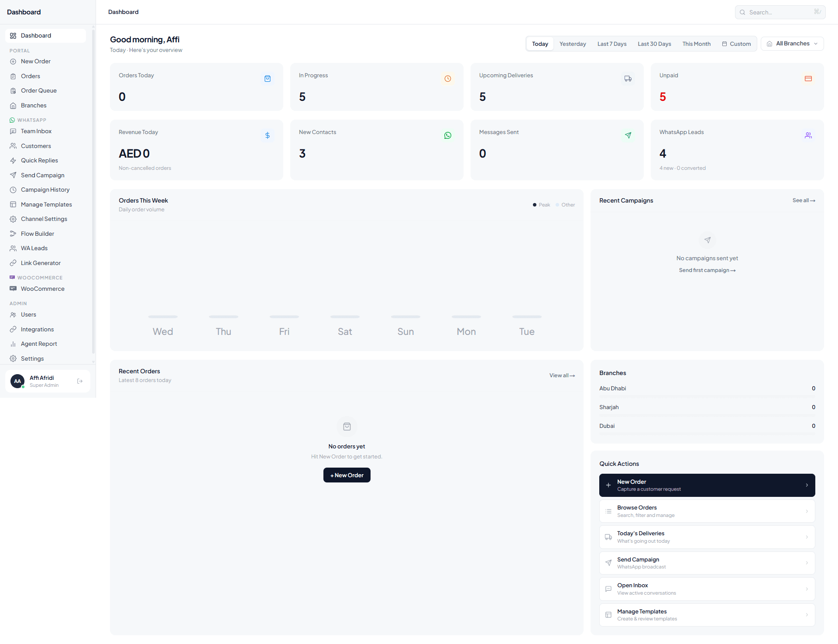The height and width of the screenshot is (644, 838).
Task: Open the All Branches dropdown
Action: click(792, 44)
